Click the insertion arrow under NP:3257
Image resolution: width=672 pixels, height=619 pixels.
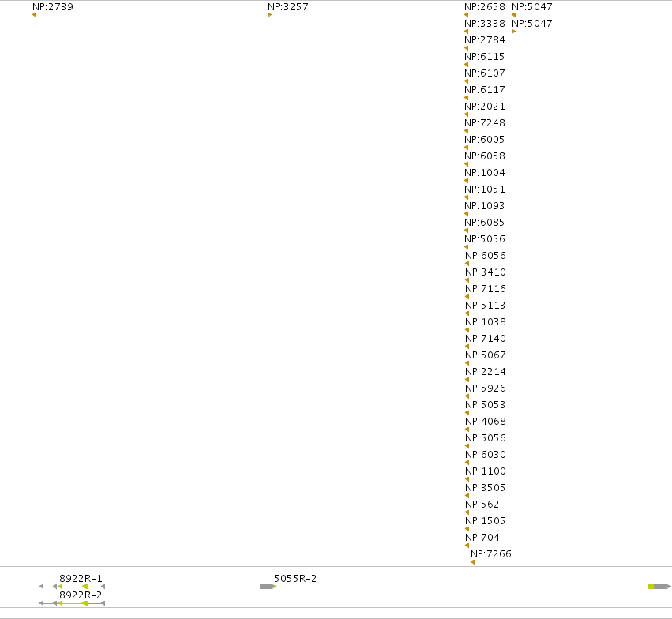tap(269, 15)
